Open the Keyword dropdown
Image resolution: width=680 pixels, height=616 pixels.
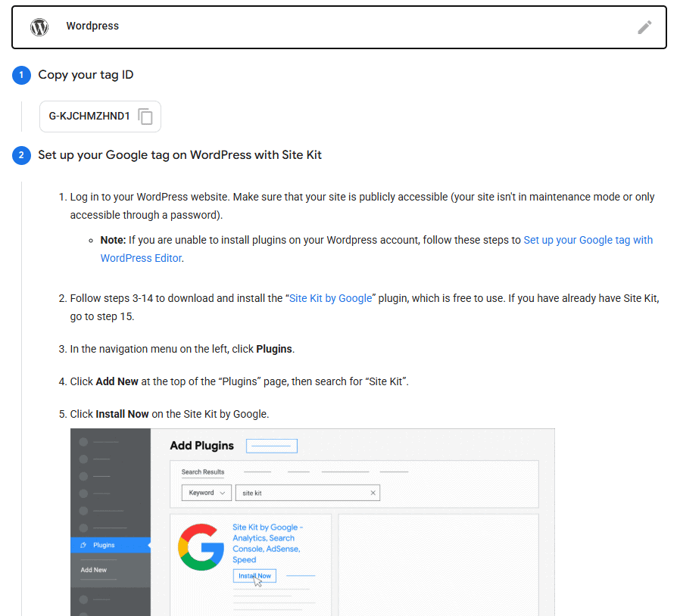click(x=206, y=493)
